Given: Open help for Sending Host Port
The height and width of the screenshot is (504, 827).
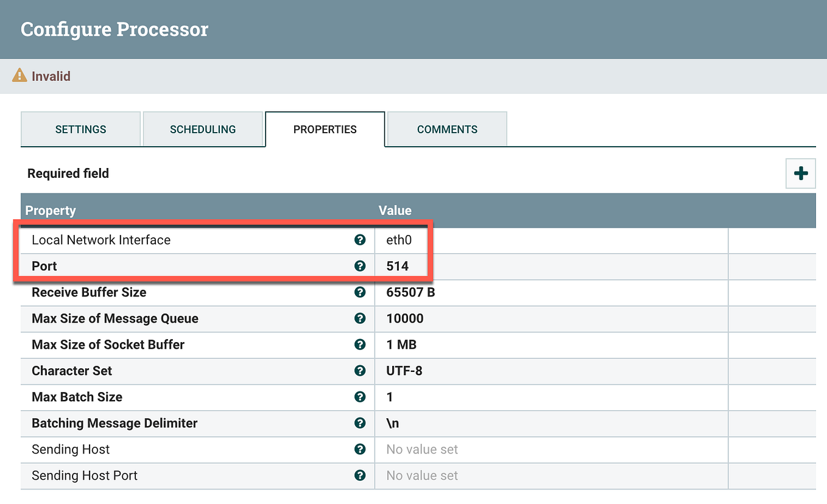Looking at the screenshot, I should tap(360, 475).
